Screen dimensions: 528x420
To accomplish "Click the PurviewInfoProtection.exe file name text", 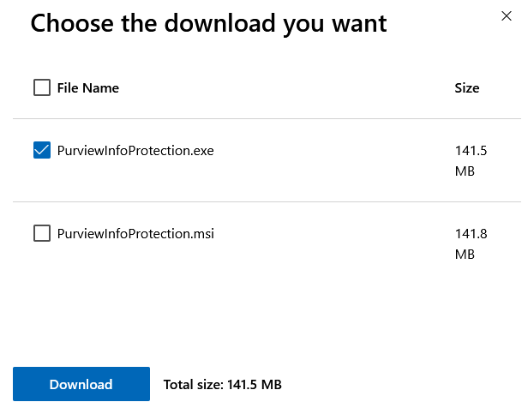I will (x=135, y=151).
